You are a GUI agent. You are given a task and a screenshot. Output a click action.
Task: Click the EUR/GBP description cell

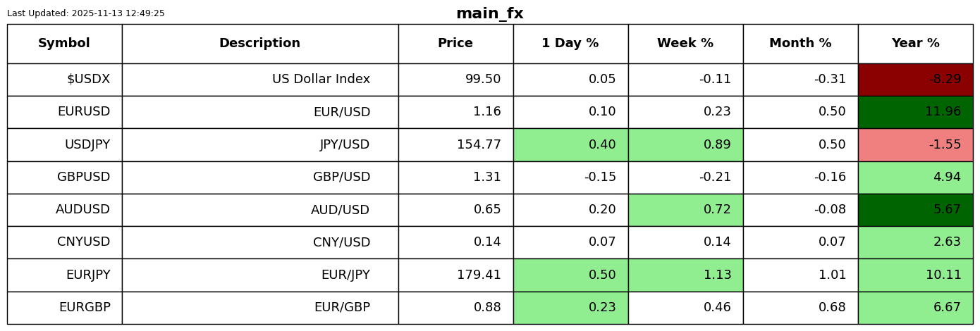[x=259, y=308]
